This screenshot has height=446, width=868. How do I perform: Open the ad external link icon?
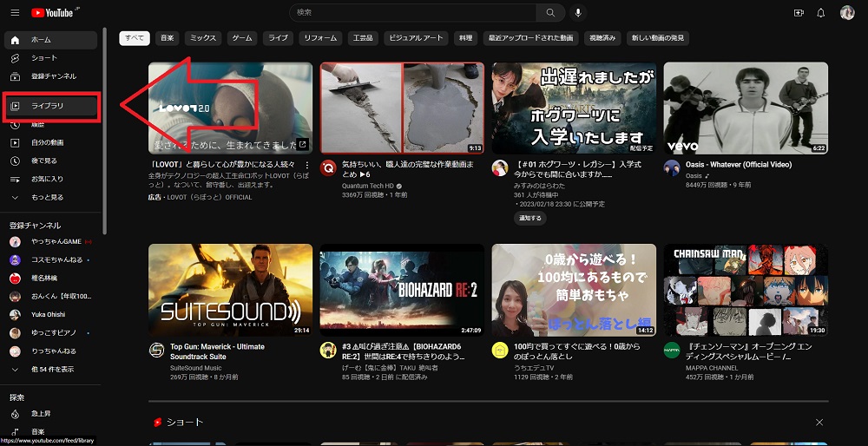(303, 144)
